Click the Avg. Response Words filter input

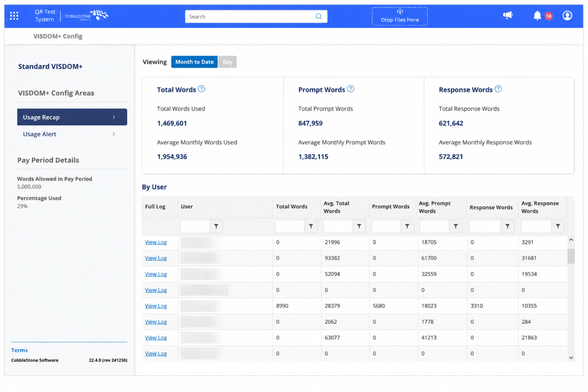coord(536,226)
